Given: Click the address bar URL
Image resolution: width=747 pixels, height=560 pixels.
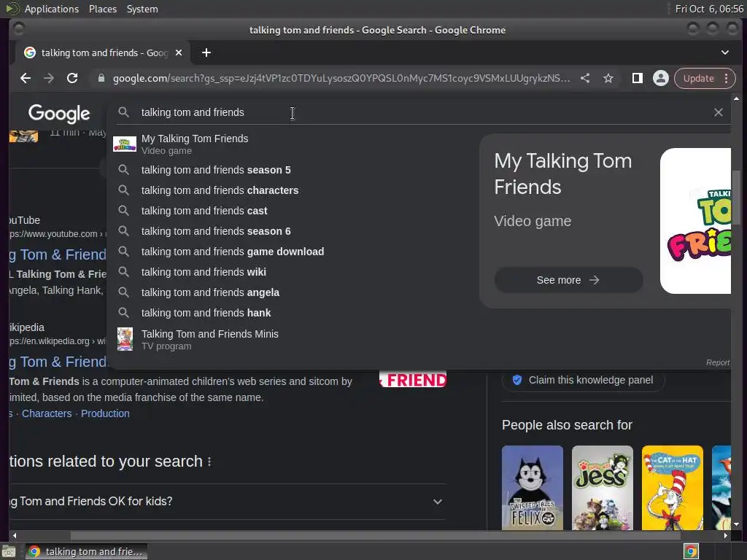Looking at the screenshot, I should pyautogui.click(x=341, y=79).
